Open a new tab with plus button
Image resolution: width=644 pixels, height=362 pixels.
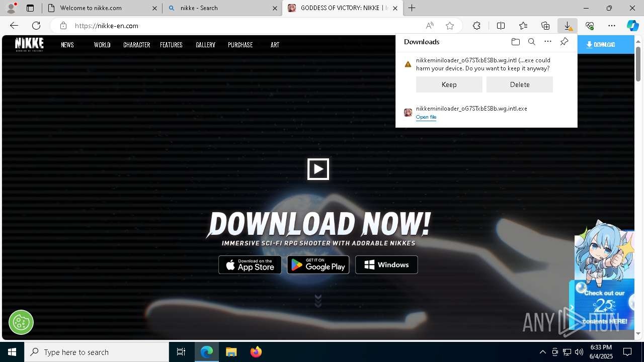412,8
